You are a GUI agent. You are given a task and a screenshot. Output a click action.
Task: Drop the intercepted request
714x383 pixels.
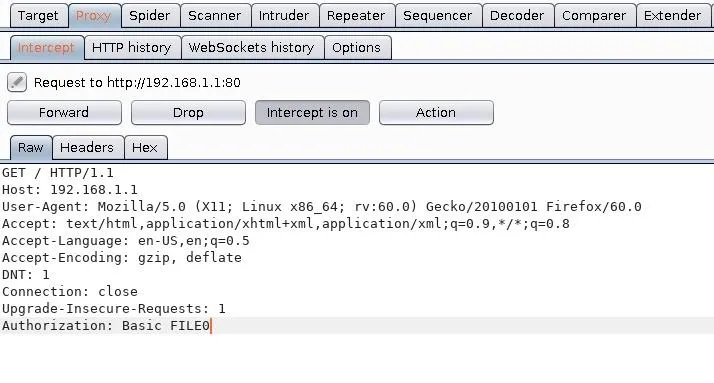188,112
